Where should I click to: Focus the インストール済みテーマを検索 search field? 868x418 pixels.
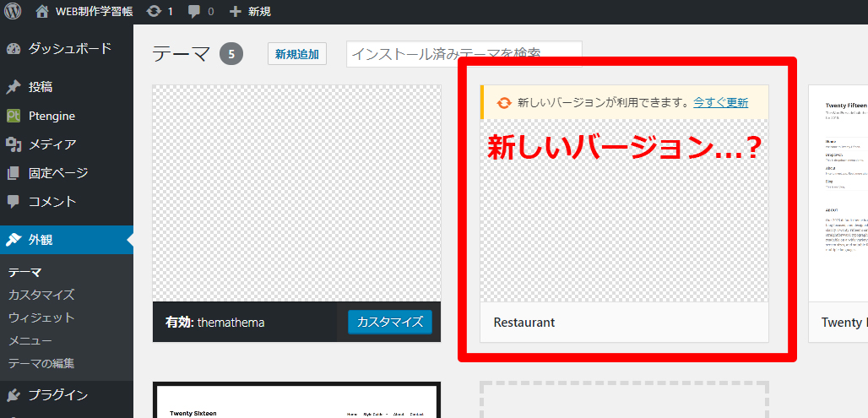[x=464, y=53]
